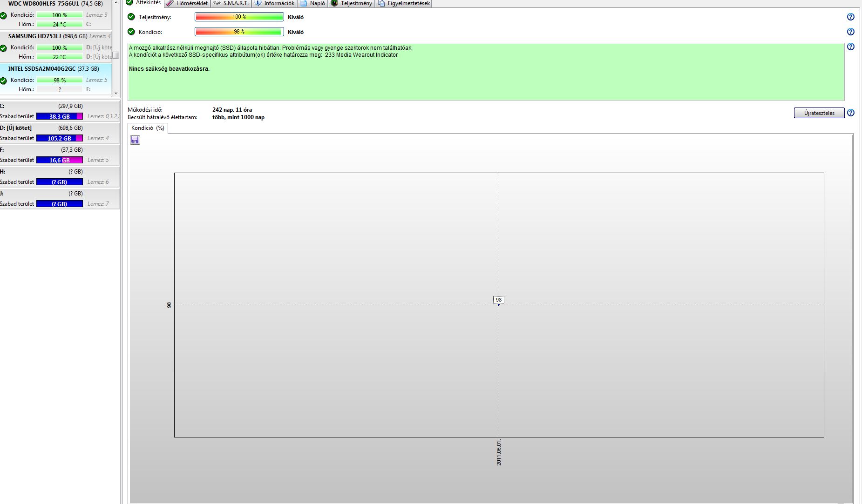
Task: Open the Napló tab
Action: click(x=312, y=3)
